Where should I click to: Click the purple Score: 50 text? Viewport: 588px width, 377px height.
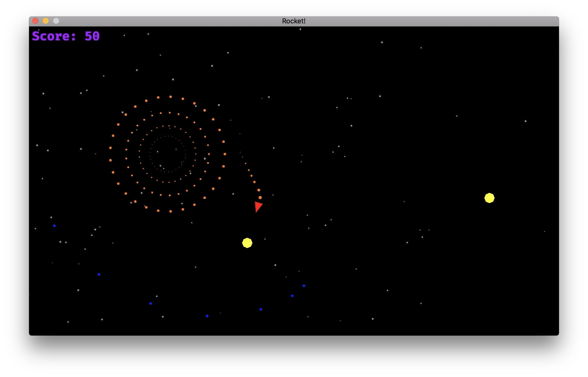[66, 36]
